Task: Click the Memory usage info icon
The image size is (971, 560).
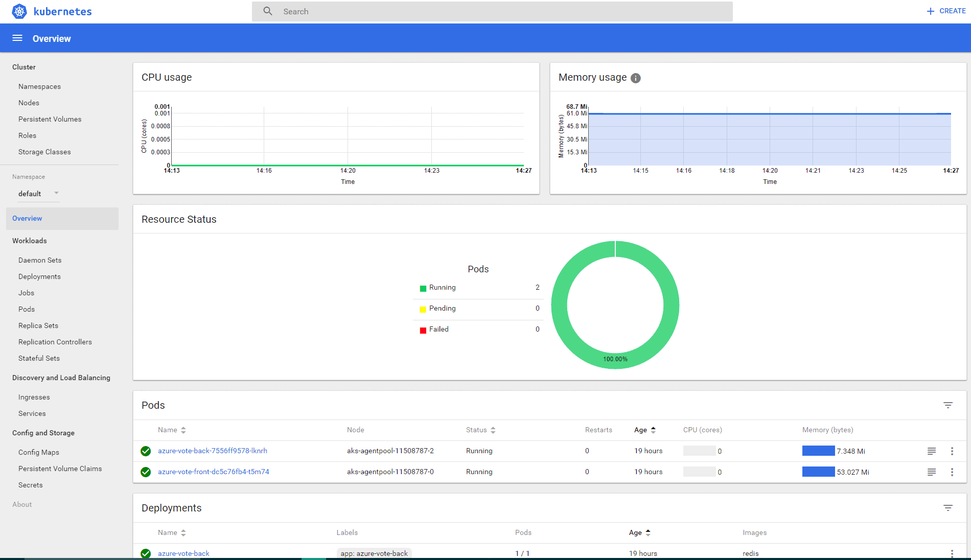Action: pyautogui.click(x=635, y=78)
